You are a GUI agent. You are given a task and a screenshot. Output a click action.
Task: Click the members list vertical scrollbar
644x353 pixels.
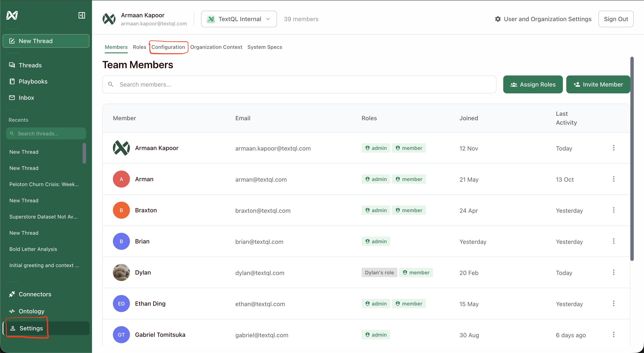(632, 159)
